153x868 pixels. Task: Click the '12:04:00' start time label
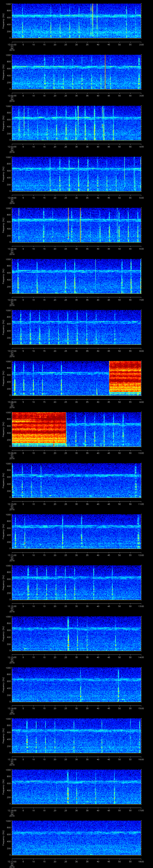pyautogui.click(x=12, y=197)
